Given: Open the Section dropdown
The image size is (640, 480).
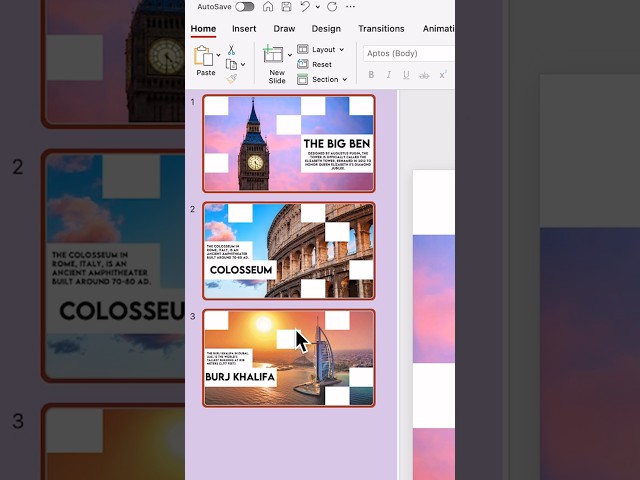Looking at the screenshot, I should coord(322,79).
